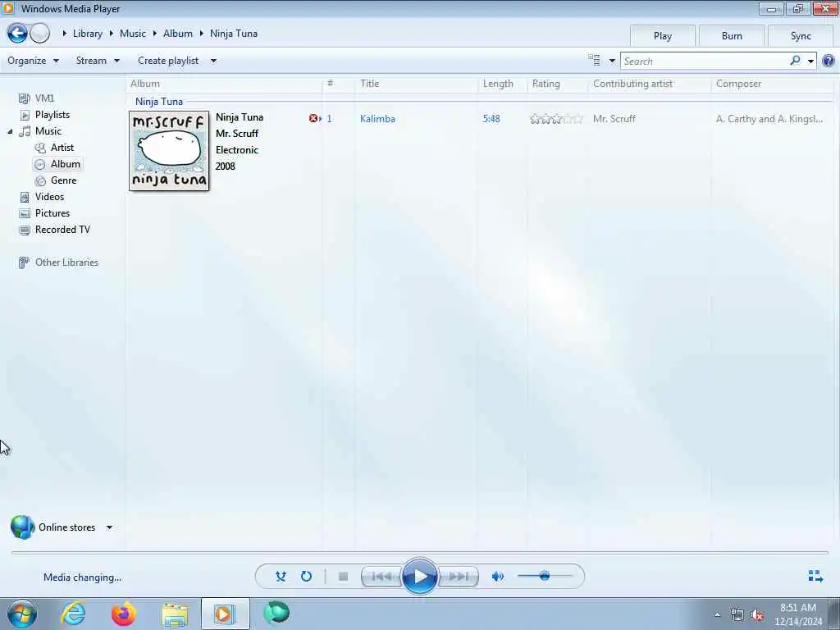Open the Videos library icon
Viewport: 840px width, 630px height.
pos(25,197)
